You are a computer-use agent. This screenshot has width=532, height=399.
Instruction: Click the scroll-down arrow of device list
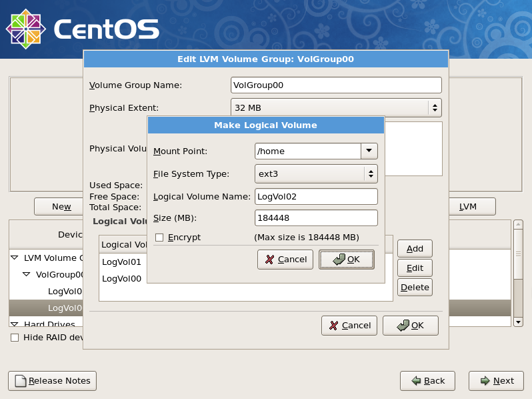518,322
